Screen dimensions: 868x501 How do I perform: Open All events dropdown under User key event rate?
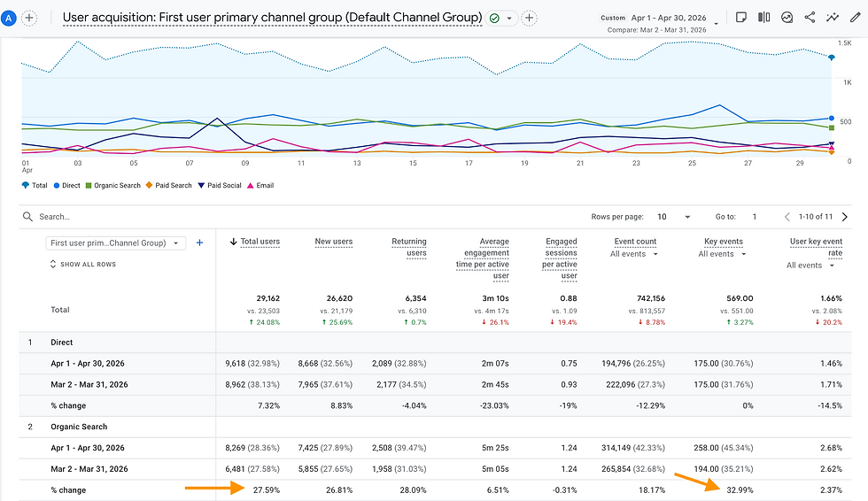coord(810,266)
